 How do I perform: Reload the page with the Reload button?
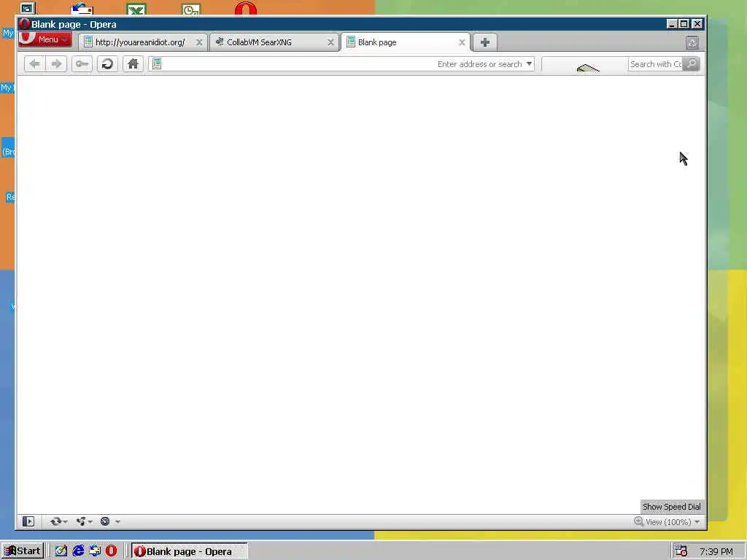tap(108, 64)
